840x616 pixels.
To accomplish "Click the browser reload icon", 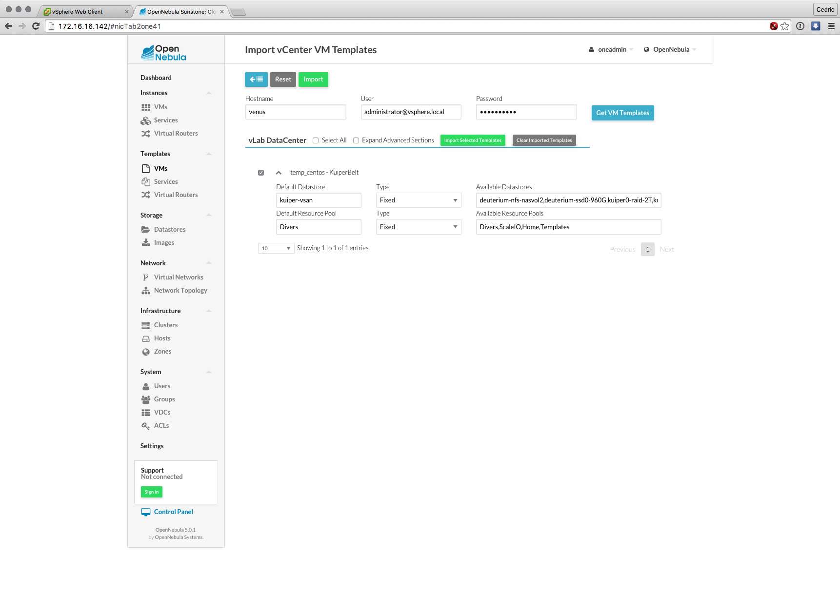I will click(36, 26).
